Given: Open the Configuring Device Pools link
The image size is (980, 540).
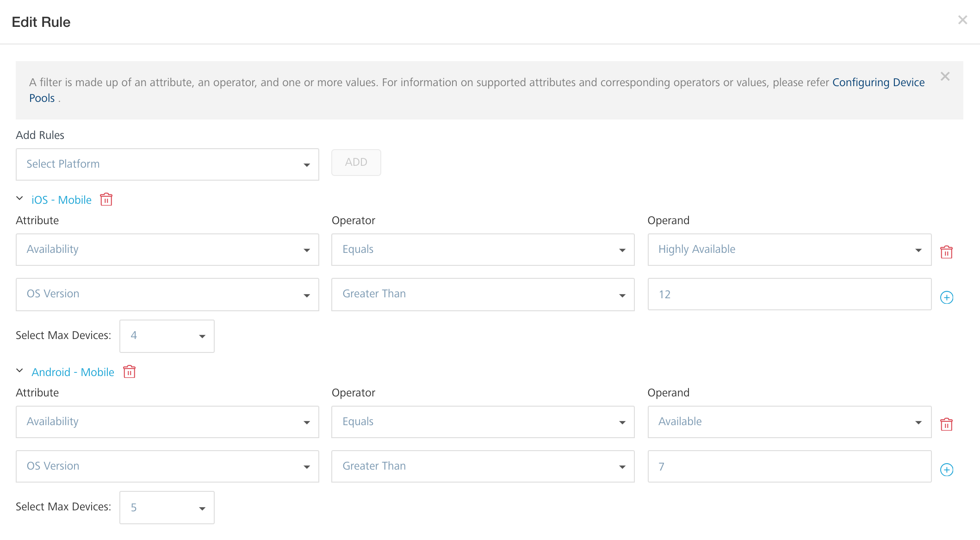Looking at the screenshot, I should (x=878, y=82).
